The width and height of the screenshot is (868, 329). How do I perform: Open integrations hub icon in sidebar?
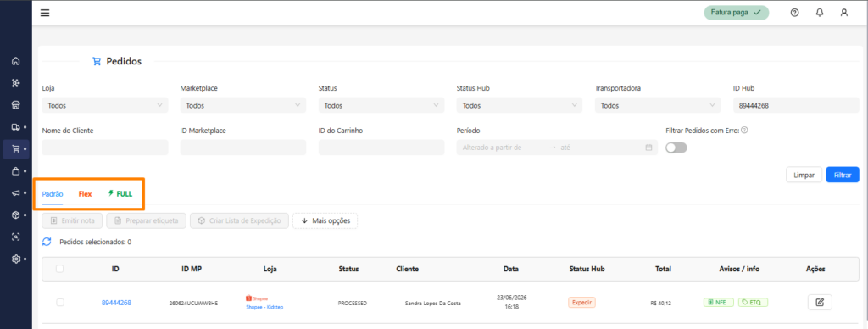click(15, 83)
